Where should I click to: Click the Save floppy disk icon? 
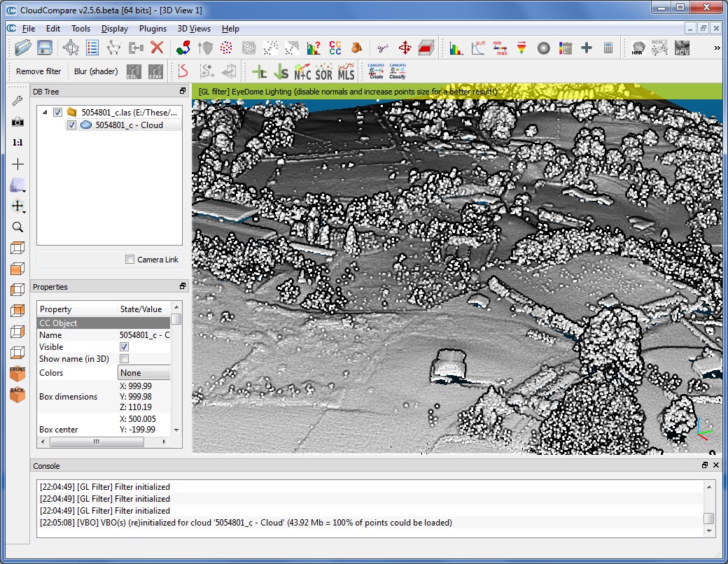45,48
